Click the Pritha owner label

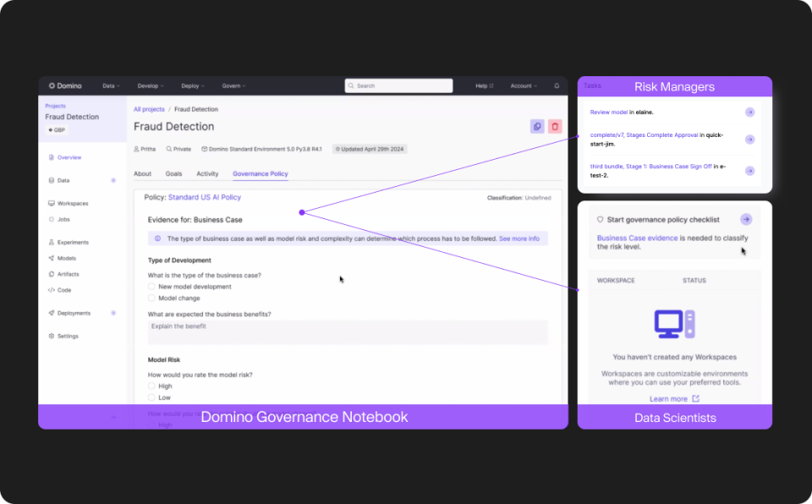[145, 149]
